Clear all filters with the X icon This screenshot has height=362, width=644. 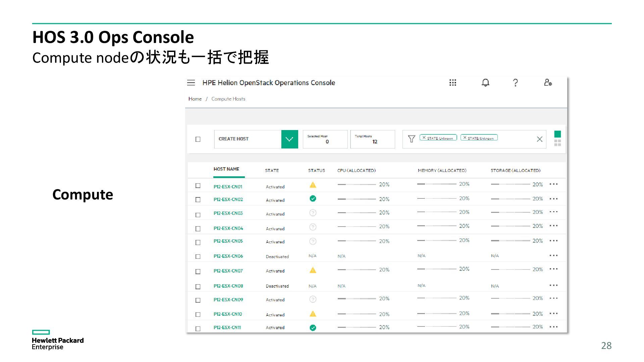539,139
